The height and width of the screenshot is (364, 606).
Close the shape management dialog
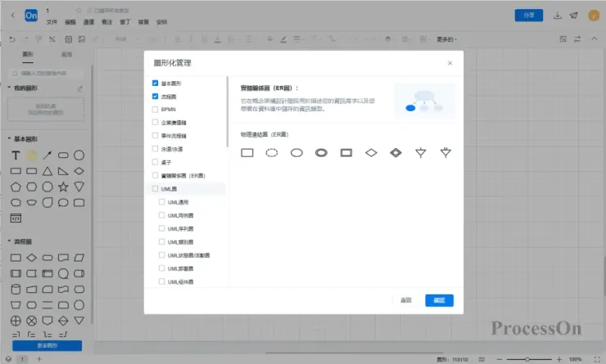450,63
